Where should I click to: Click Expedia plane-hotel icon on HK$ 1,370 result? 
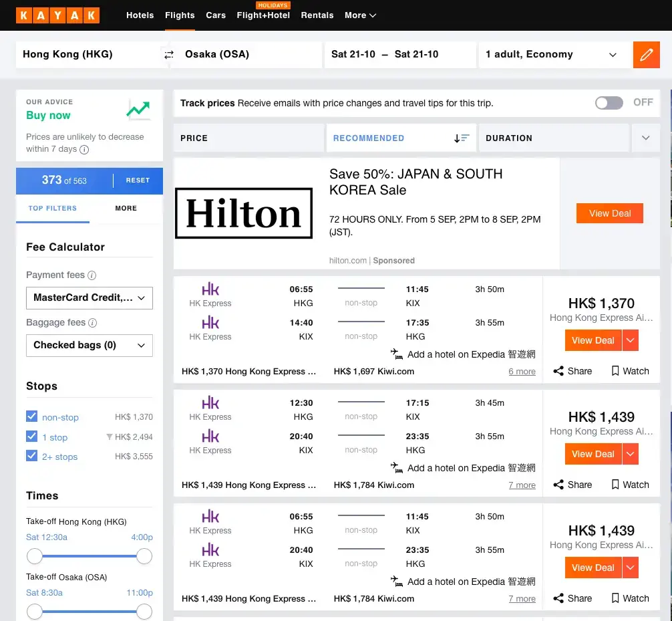(397, 354)
